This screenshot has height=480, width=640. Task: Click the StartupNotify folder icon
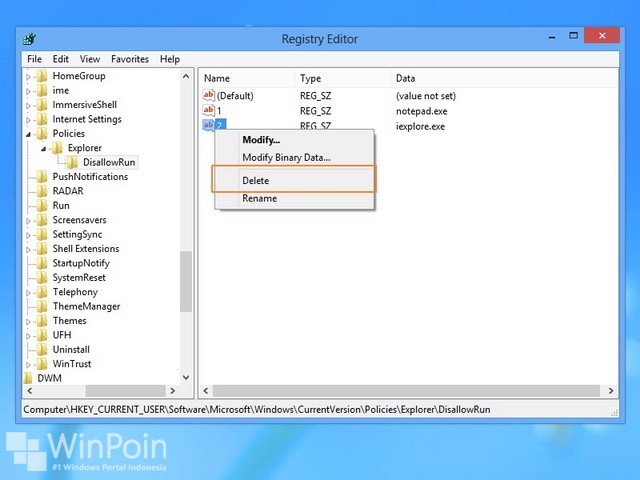pyautogui.click(x=42, y=264)
